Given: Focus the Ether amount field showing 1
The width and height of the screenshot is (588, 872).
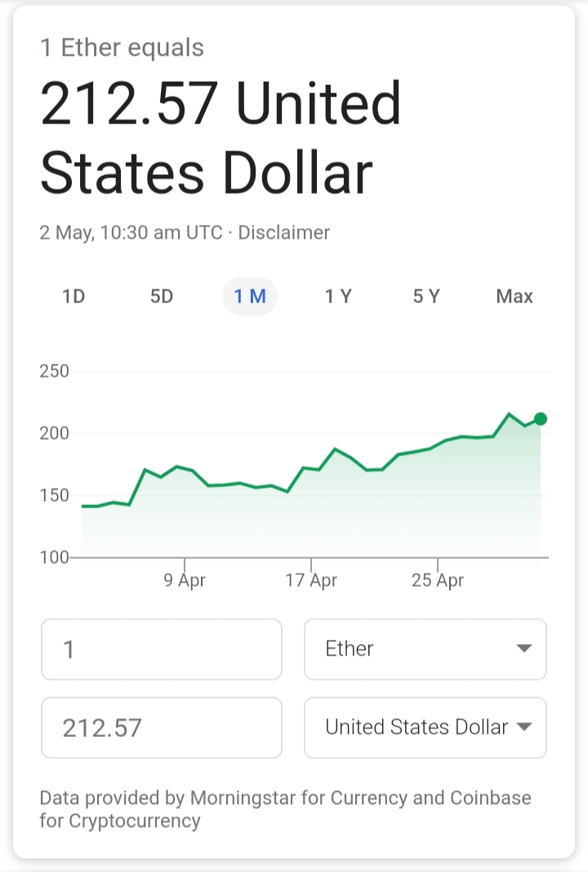Looking at the screenshot, I should point(162,649).
